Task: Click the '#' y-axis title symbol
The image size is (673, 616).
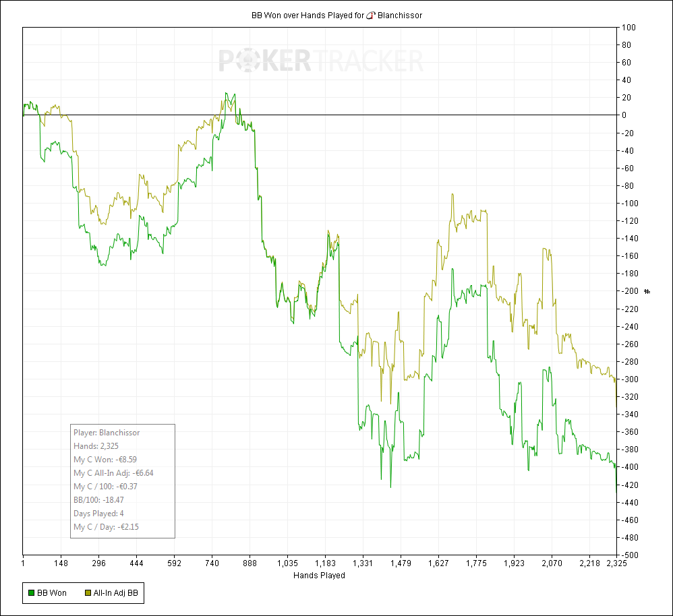Action: pyautogui.click(x=647, y=291)
